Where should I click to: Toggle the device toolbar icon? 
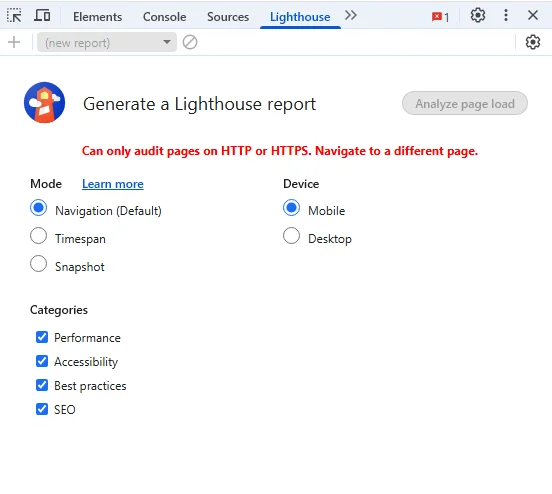click(x=42, y=16)
